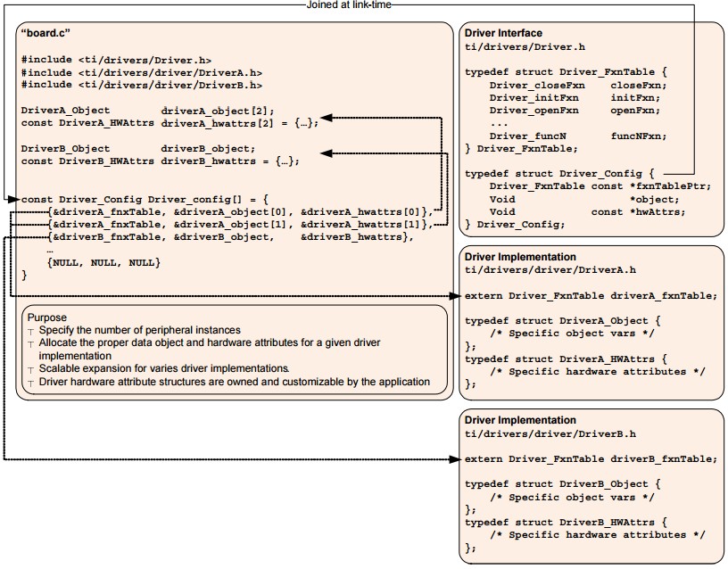Click the Driver_openFxn member line
This screenshot has width=728, height=569.
tap(575, 111)
